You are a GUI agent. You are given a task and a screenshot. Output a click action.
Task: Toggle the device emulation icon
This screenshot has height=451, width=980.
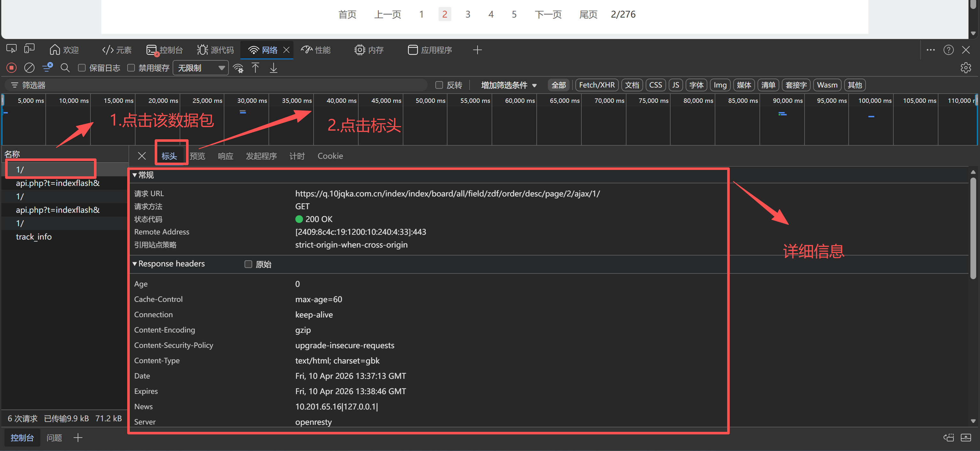pyautogui.click(x=29, y=49)
